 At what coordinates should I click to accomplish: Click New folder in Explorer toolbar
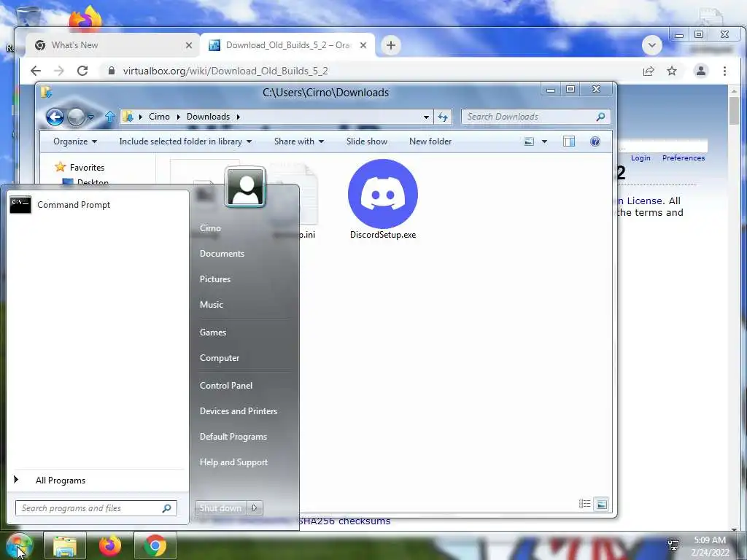(430, 141)
